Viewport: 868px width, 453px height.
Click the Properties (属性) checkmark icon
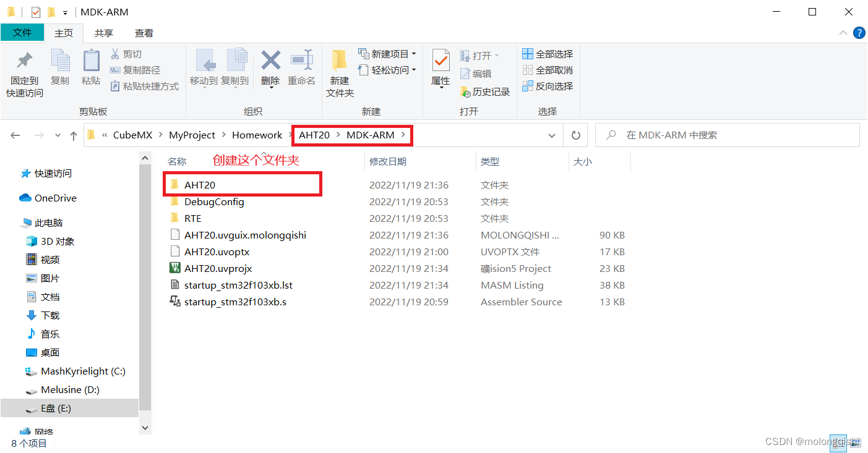click(440, 61)
